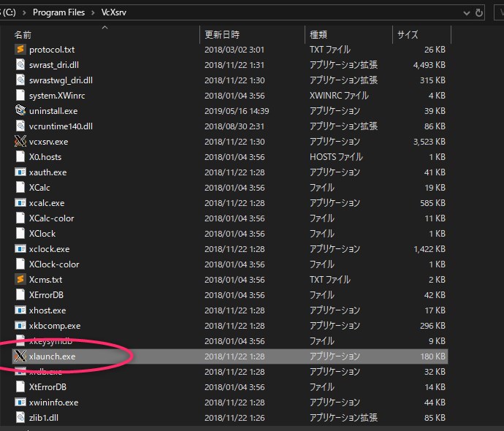504x431 pixels.
Task: Click the 2018/11/22 1:26 date of zlib1.dll
Action: (234, 418)
